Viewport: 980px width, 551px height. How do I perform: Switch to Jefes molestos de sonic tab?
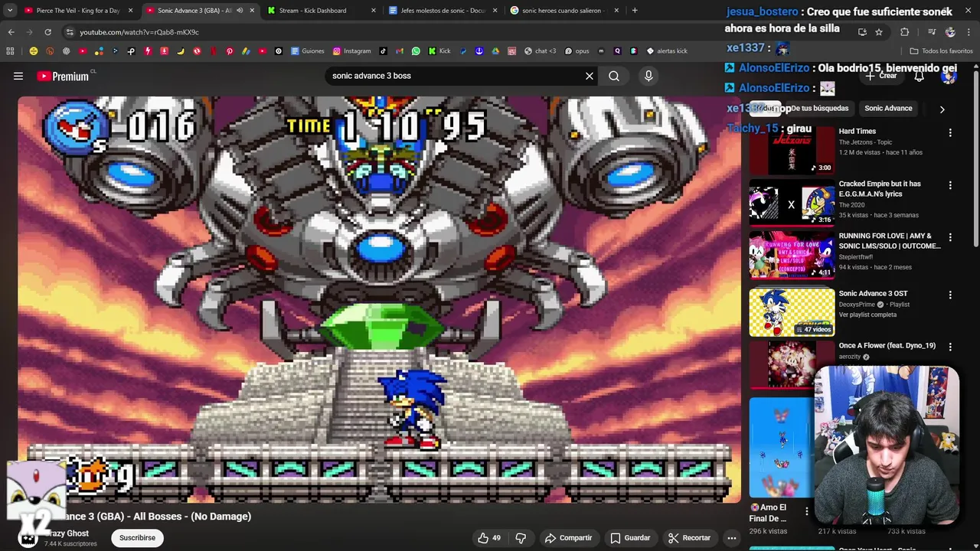[x=443, y=11]
